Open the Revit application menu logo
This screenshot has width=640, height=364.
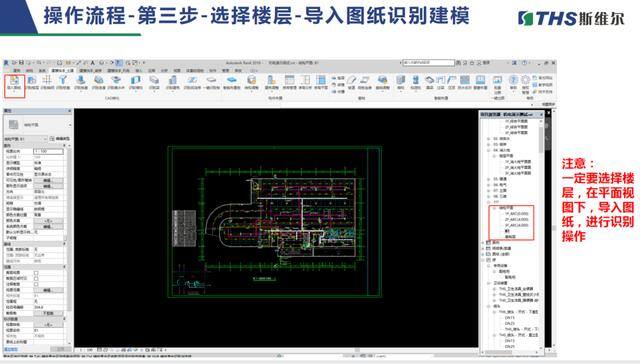[x=6, y=63]
